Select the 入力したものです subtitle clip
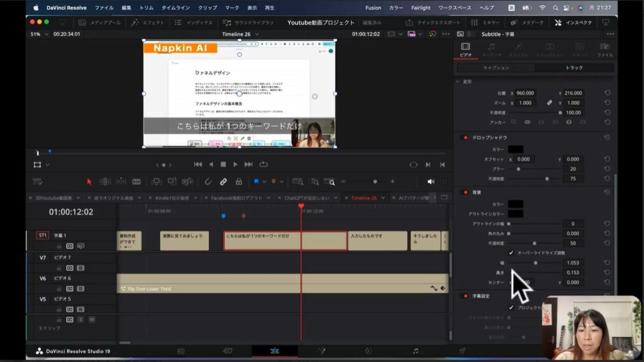Screen dimensions: 644x362 coord(377,241)
